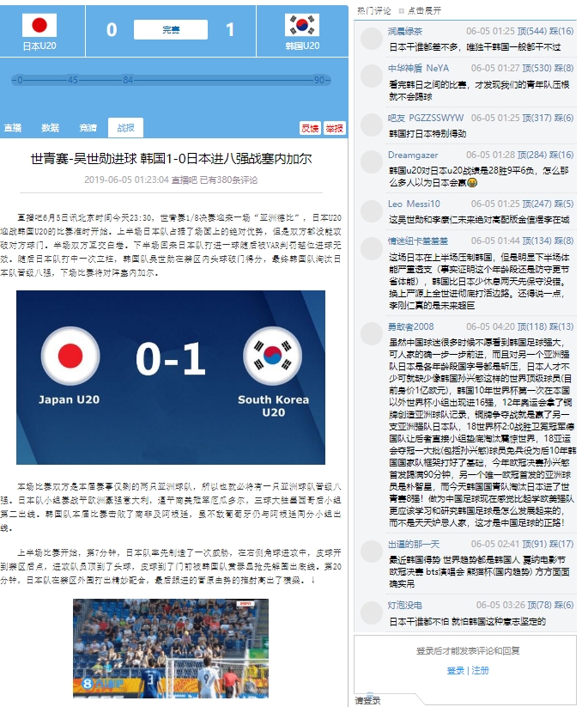Upvote Leo Messi10's comment showing 顶(247)
Image resolution: width=588 pixels, height=707 pixels.
click(x=536, y=204)
